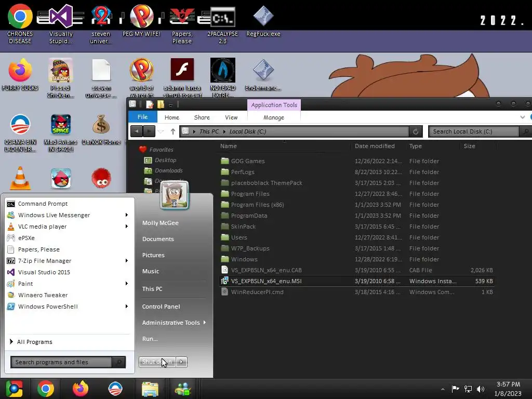532x399 pixels.
Task: Expand Windows PowerShell submenu arrow
Action: (127, 307)
